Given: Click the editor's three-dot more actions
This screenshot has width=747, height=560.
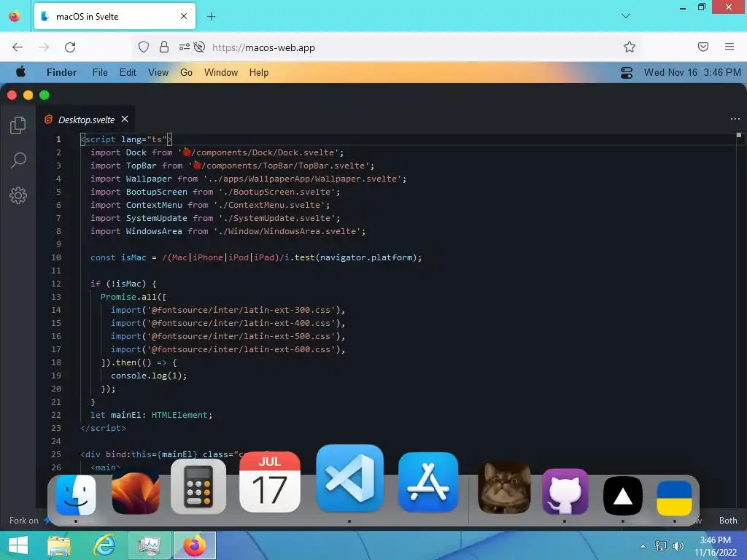Looking at the screenshot, I should [x=735, y=119].
